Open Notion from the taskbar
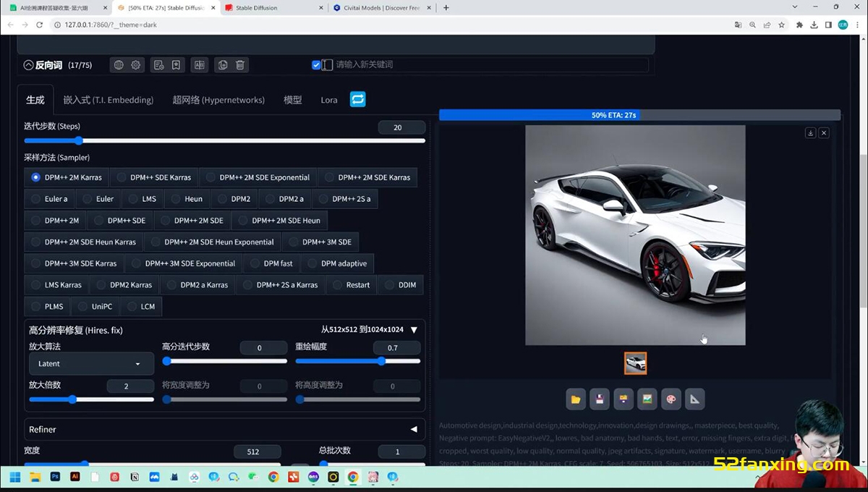 click(x=135, y=478)
